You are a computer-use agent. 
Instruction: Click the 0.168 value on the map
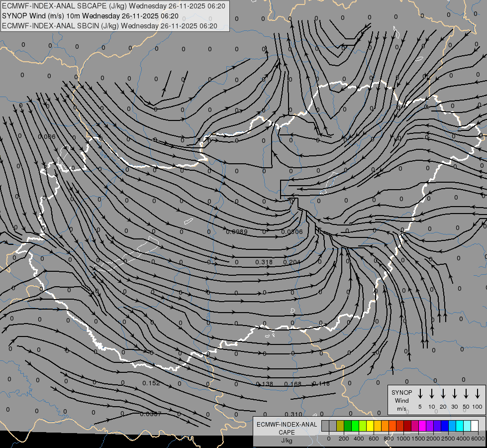293,384
